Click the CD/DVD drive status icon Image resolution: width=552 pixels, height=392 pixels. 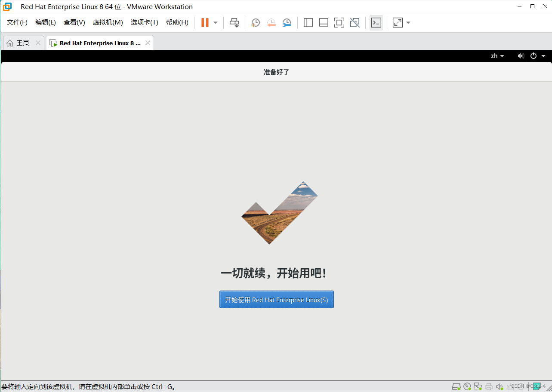[x=467, y=386]
